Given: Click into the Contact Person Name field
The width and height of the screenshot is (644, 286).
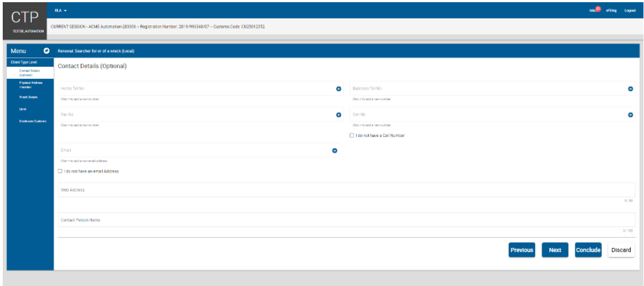Looking at the screenshot, I should tap(347, 220).
